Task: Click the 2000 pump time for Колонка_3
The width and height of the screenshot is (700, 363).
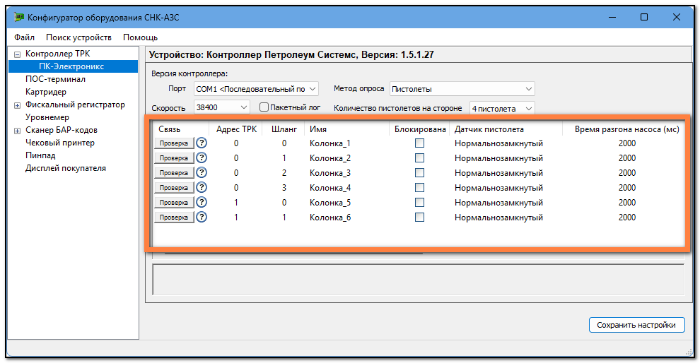Action: click(627, 173)
